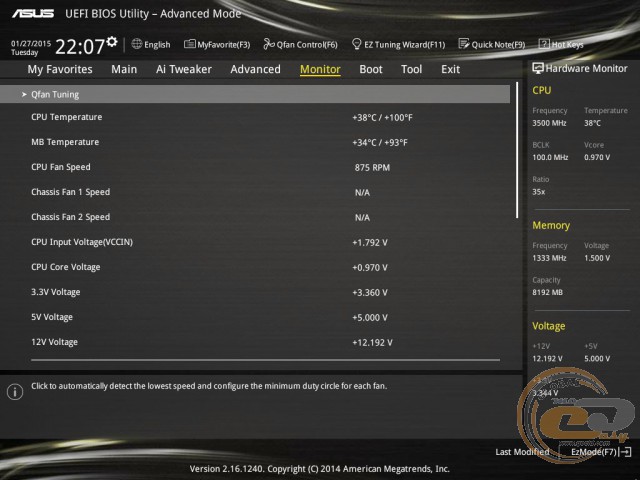Image resolution: width=640 pixels, height=480 pixels.
Task: Click the +38°C / +100°F value
Action: coord(382,118)
